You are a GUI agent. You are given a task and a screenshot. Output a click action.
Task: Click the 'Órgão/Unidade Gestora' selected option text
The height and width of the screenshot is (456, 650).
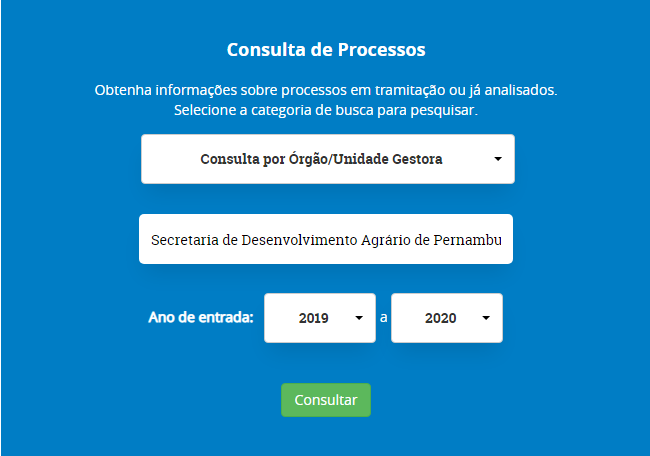pyautogui.click(x=366, y=159)
